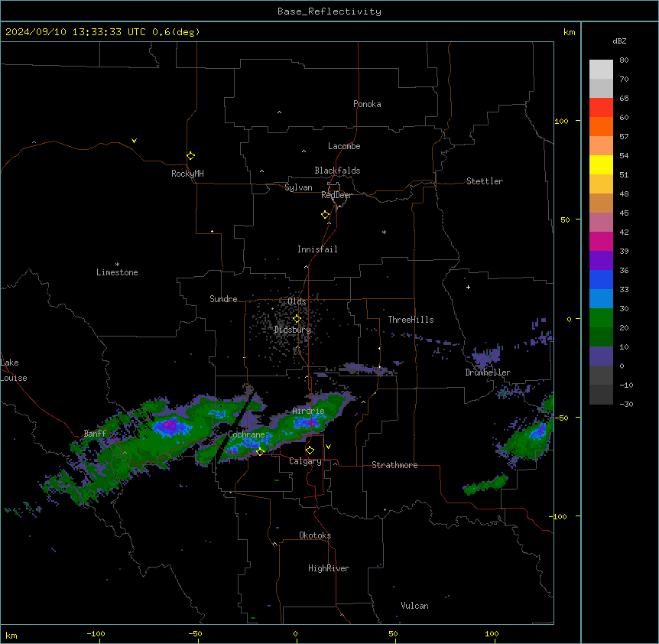Click the Olds town label
659x644 pixels.
click(x=297, y=301)
